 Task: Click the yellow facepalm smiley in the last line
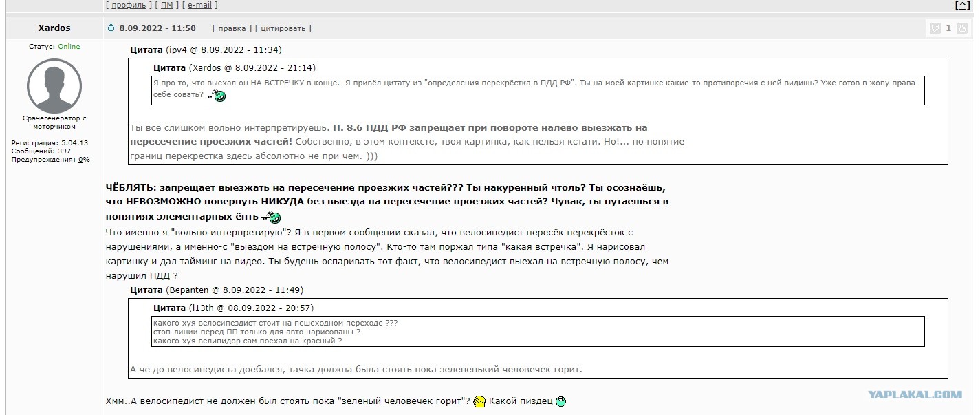[480, 401]
